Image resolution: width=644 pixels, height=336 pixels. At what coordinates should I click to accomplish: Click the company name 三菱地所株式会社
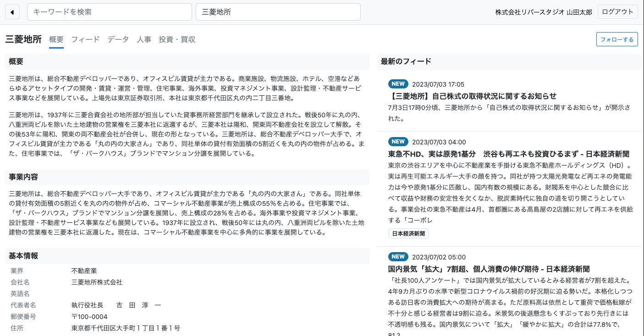[97, 282]
